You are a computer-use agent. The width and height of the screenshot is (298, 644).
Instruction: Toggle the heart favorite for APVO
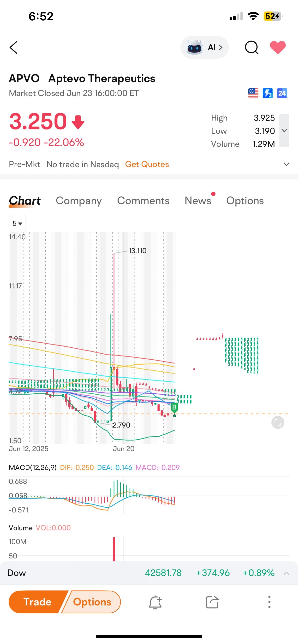point(277,47)
